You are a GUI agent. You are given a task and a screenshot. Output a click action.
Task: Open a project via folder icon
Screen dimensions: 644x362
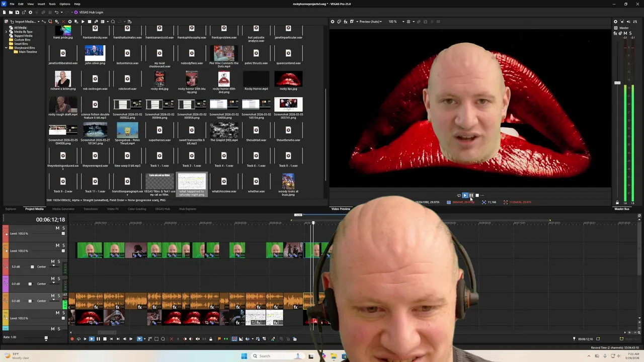[11, 12]
